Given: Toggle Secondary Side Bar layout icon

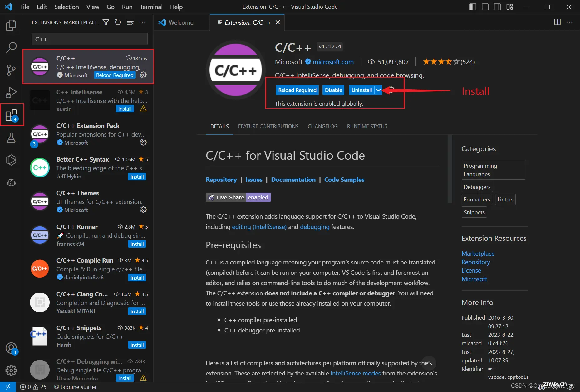Looking at the screenshot, I should [497, 7].
